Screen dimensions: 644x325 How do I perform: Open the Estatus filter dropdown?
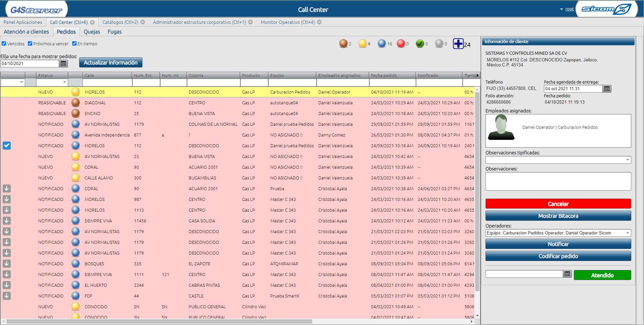64,83
